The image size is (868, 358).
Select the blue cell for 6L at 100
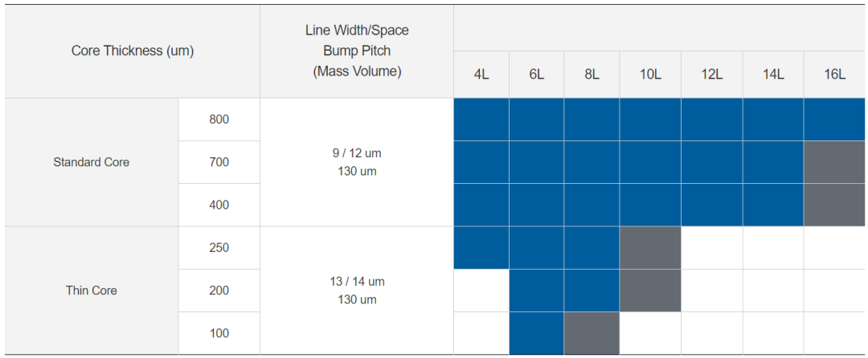pos(537,333)
